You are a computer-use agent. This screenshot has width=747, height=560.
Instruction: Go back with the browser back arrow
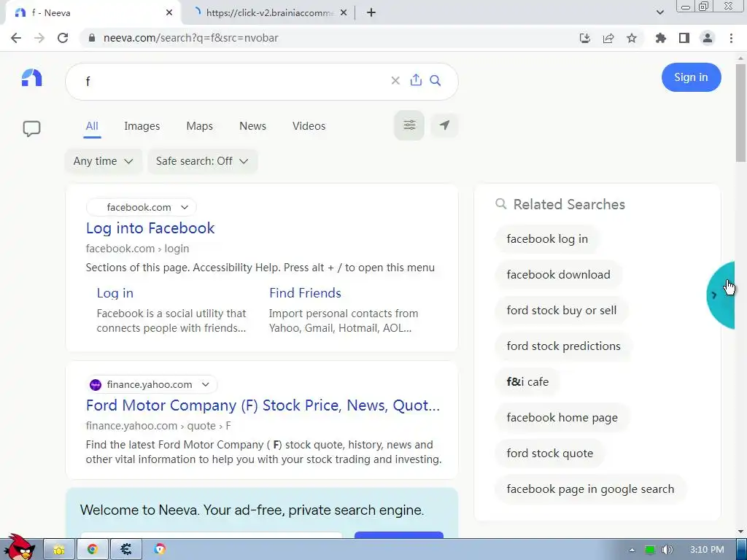click(x=16, y=38)
